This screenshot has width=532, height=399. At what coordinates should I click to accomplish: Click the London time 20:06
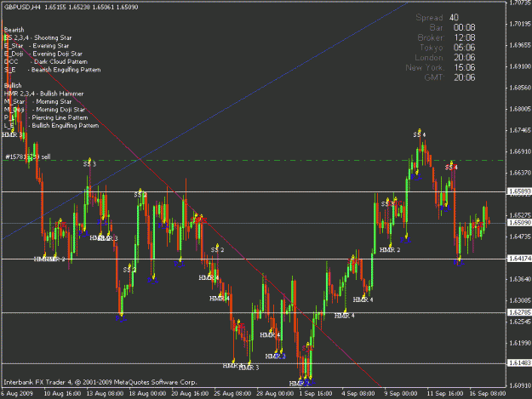click(x=464, y=57)
